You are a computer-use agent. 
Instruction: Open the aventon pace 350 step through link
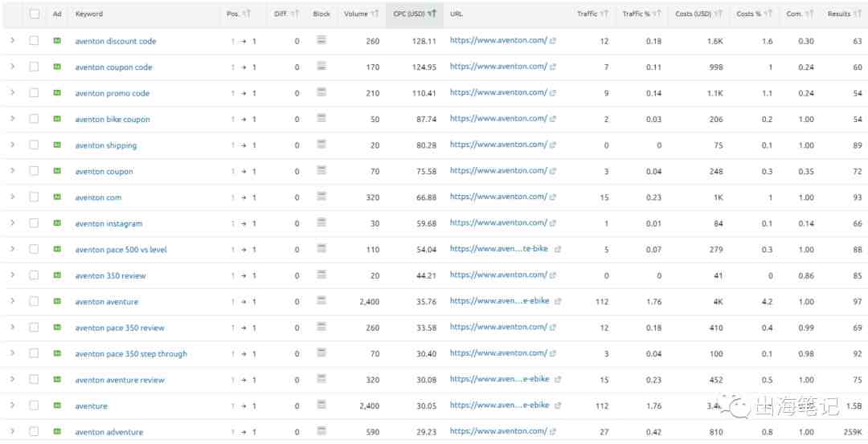(x=131, y=353)
